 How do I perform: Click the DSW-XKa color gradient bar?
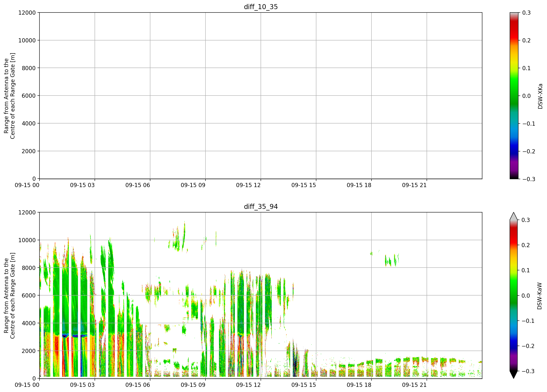(514, 96)
